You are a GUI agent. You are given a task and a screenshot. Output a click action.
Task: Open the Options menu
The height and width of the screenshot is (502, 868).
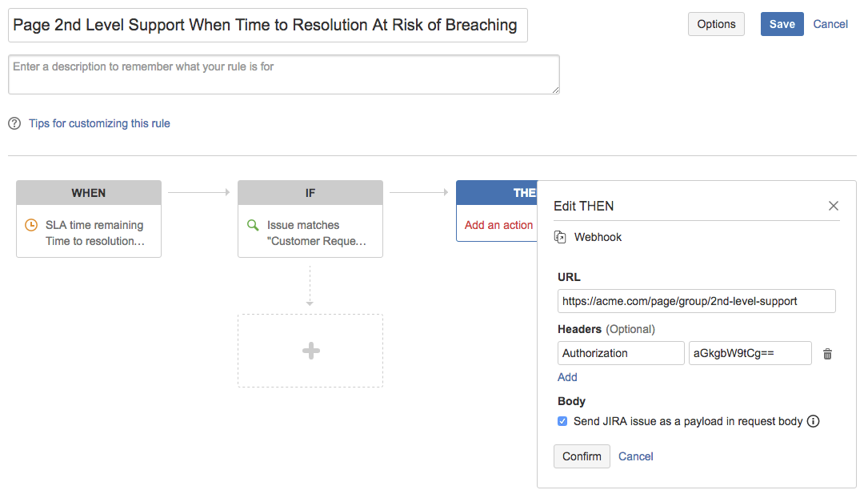(x=716, y=24)
